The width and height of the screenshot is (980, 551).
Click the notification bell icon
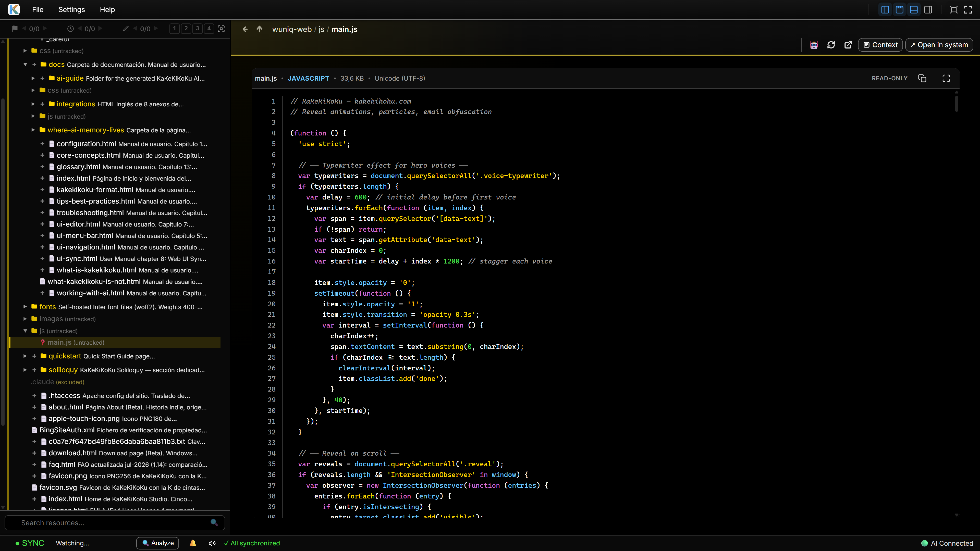193,543
